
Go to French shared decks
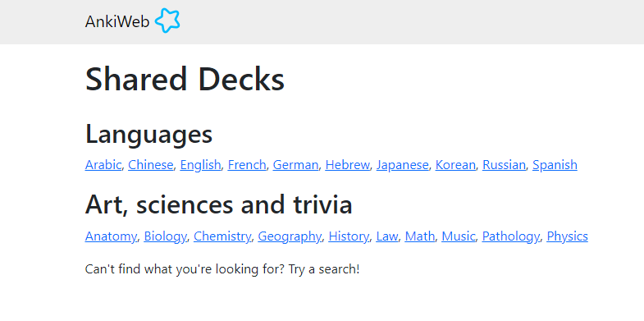247,165
